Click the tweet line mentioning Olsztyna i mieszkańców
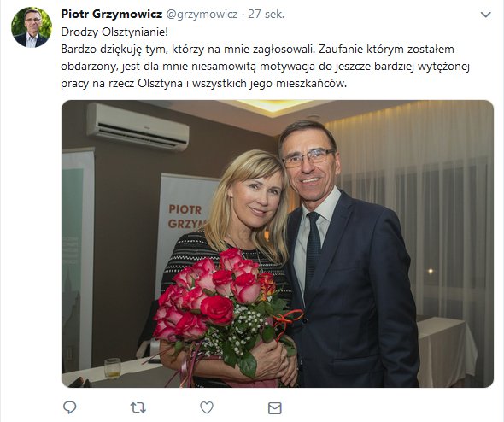This screenshot has width=504, height=422. click(x=204, y=84)
